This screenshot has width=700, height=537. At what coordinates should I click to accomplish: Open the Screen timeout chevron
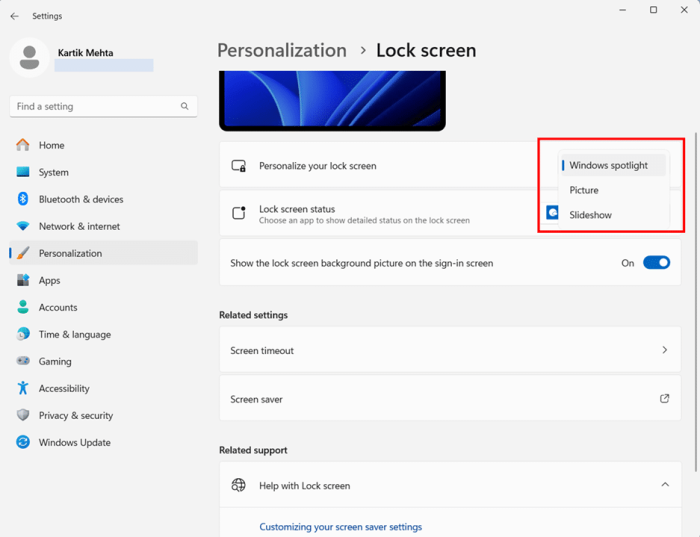click(x=664, y=350)
